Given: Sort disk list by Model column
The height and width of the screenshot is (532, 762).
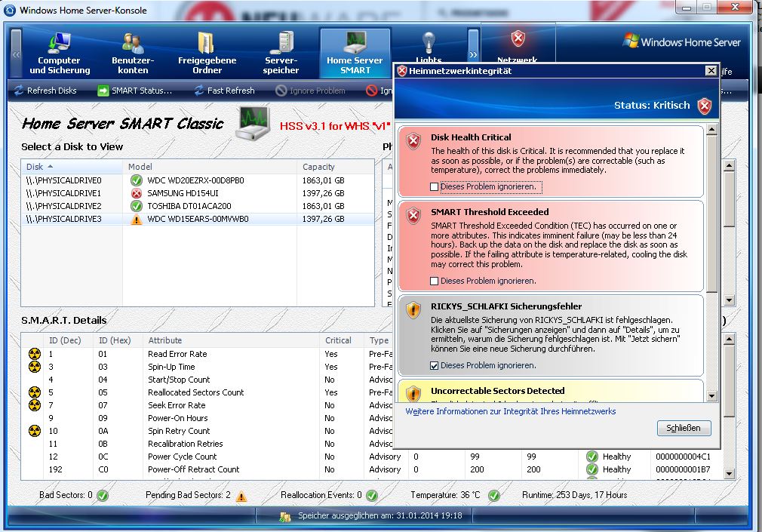Looking at the screenshot, I should [x=210, y=167].
